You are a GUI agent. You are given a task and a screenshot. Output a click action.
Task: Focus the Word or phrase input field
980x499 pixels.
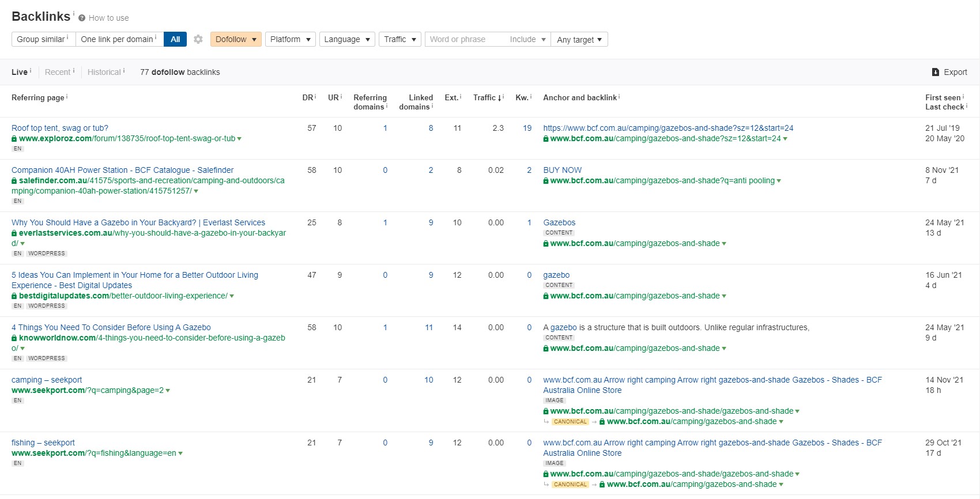pyautogui.click(x=465, y=39)
